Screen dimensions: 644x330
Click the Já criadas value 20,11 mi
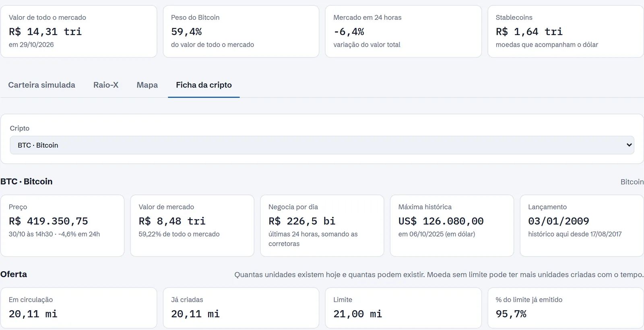pyautogui.click(x=195, y=314)
